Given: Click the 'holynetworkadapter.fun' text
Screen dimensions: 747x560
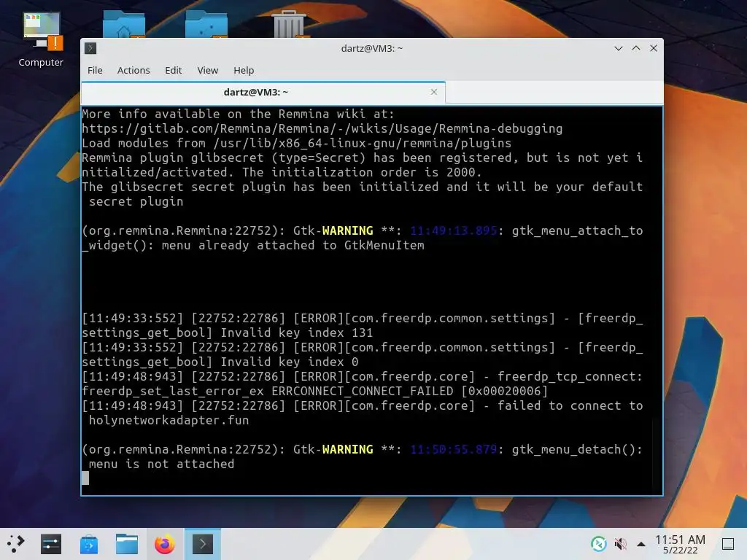Looking at the screenshot, I should 169,421.
